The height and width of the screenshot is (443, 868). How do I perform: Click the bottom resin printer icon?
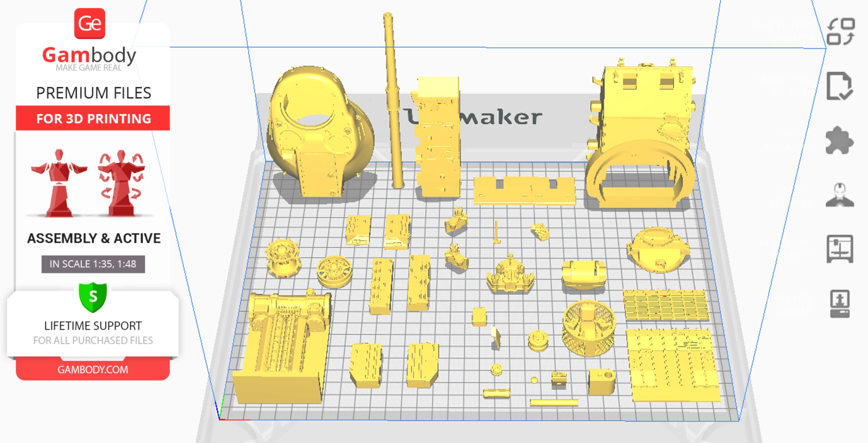click(840, 304)
